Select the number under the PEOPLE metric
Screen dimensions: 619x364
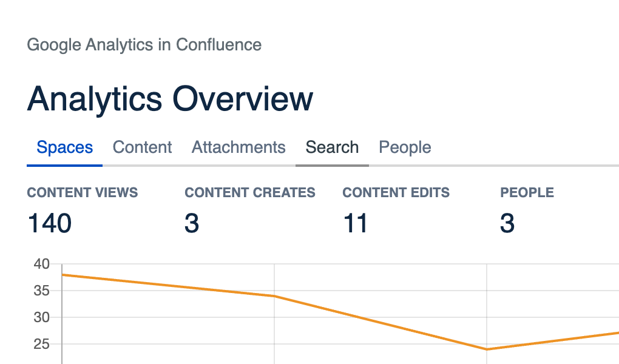[507, 223]
